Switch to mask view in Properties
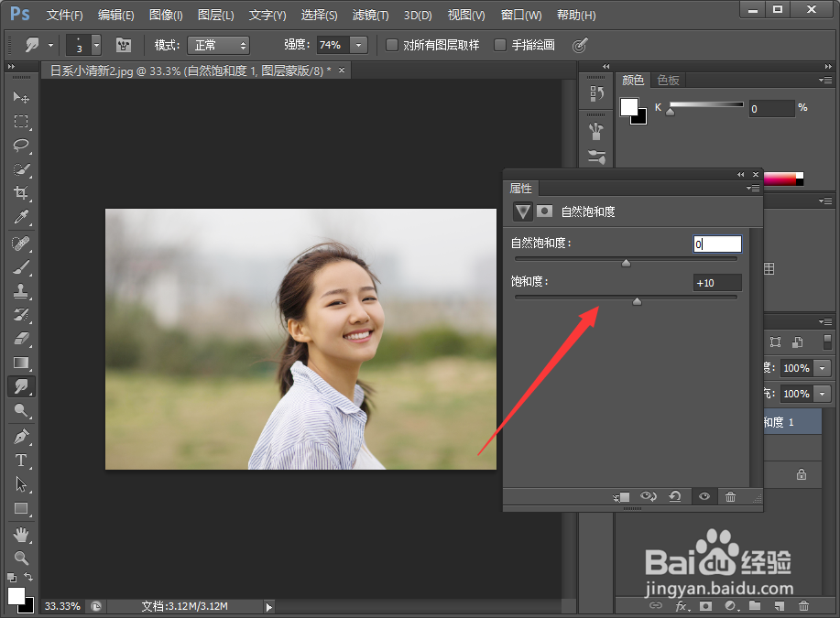 click(x=545, y=211)
